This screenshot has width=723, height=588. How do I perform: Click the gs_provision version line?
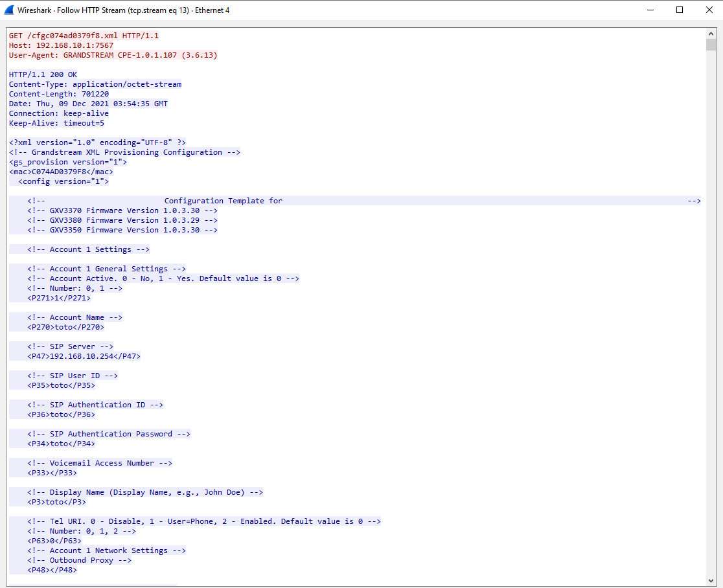click(x=68, y=161)
